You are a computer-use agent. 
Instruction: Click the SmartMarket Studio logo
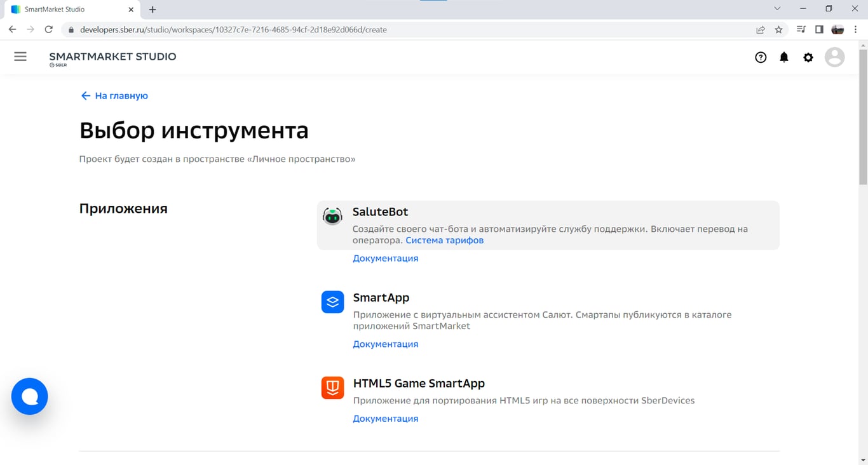112,57
